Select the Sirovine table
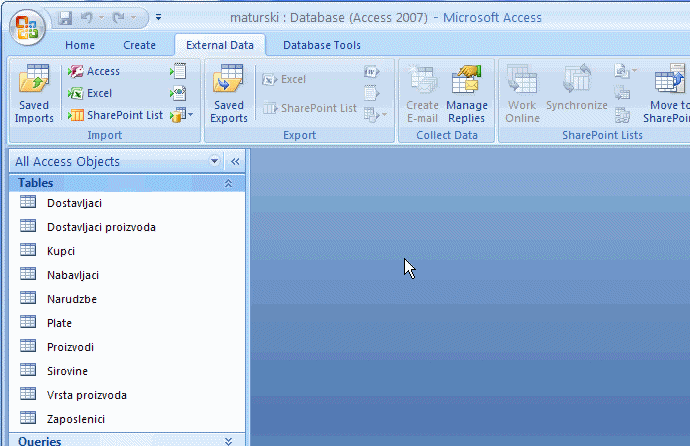This screenshot has height=446, width=690. (127, 371)
